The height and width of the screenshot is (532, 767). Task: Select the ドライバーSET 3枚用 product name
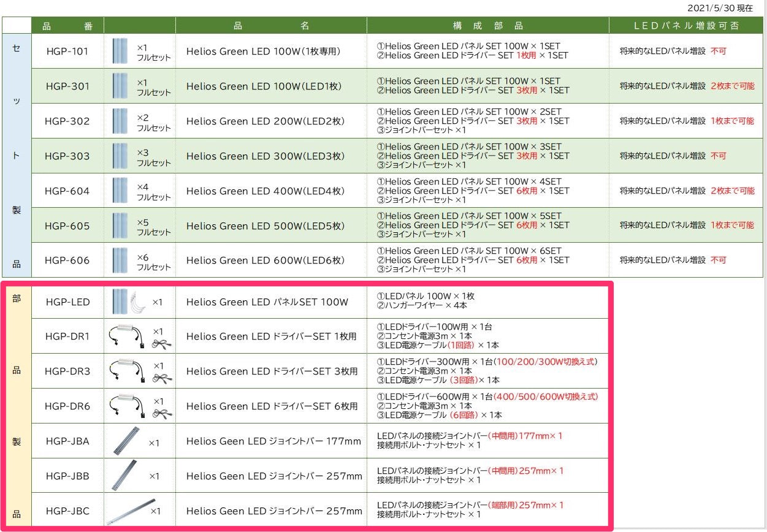click(x=272, y=371)
